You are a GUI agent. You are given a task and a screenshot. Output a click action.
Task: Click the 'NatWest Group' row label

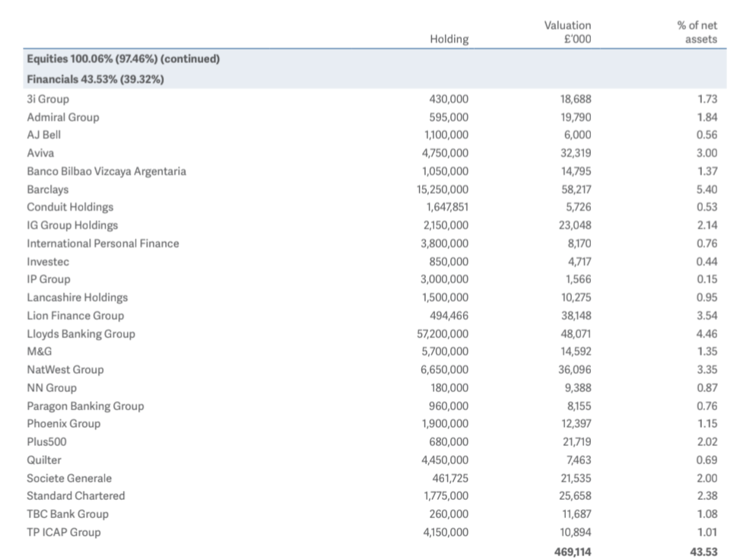coord(65,370)
